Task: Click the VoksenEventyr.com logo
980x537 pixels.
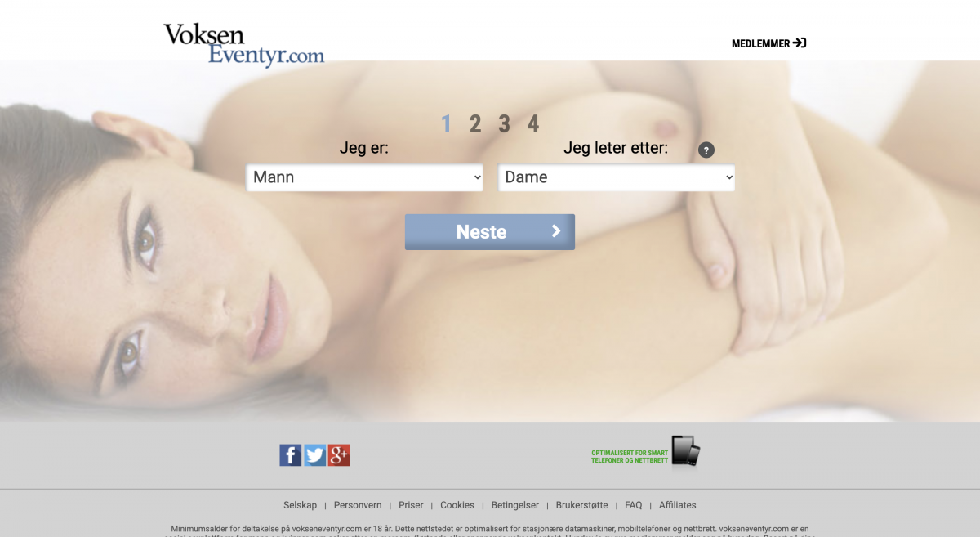Action: tap(243, 42)
